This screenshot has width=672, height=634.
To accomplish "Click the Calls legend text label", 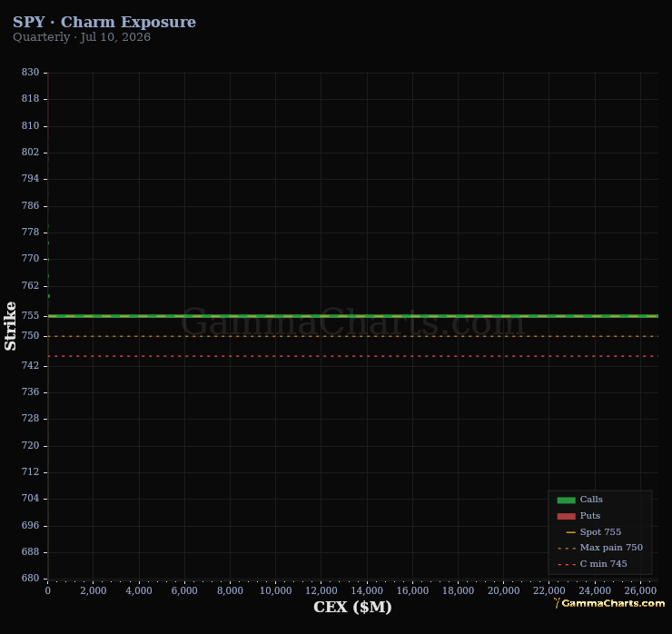I will click(x=591, y=500).
